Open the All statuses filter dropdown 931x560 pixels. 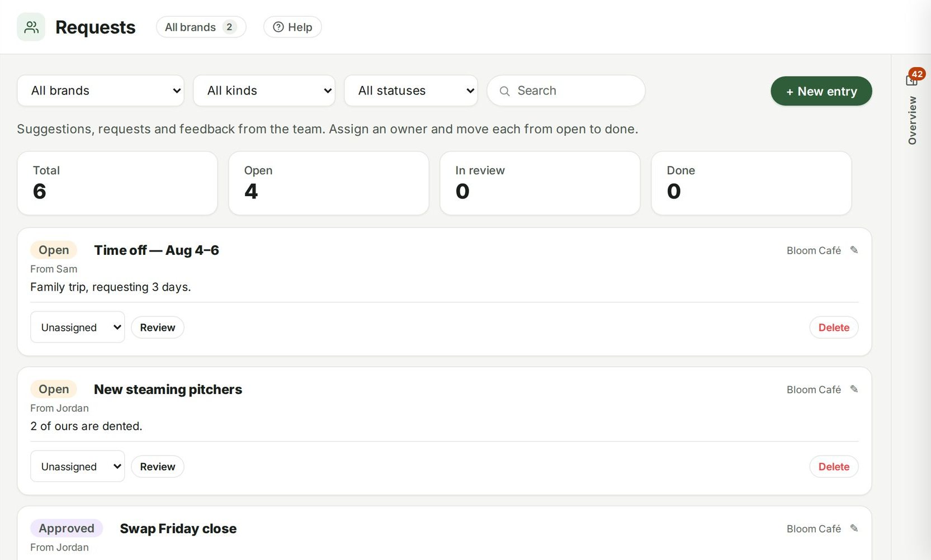pyautogui.click(x=411, y=91)
